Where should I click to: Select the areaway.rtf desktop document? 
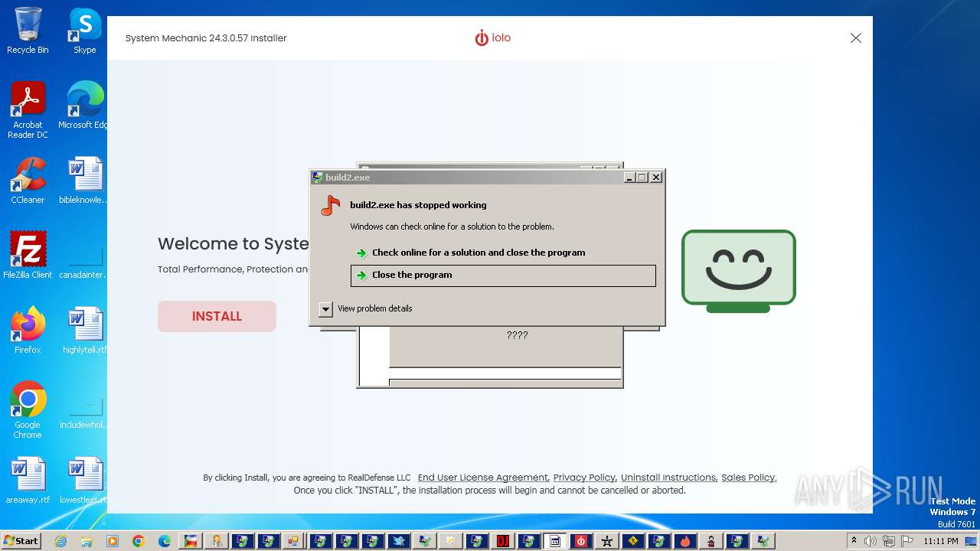coord(28,481)
